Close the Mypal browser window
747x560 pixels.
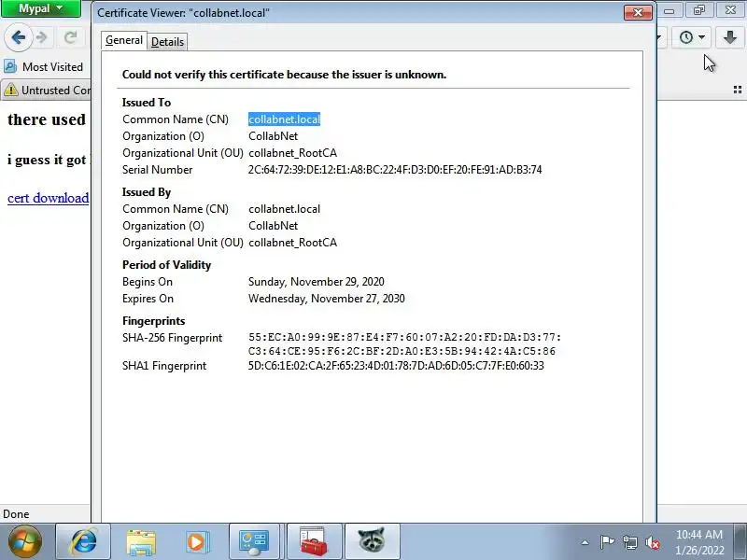click(730, 10)
